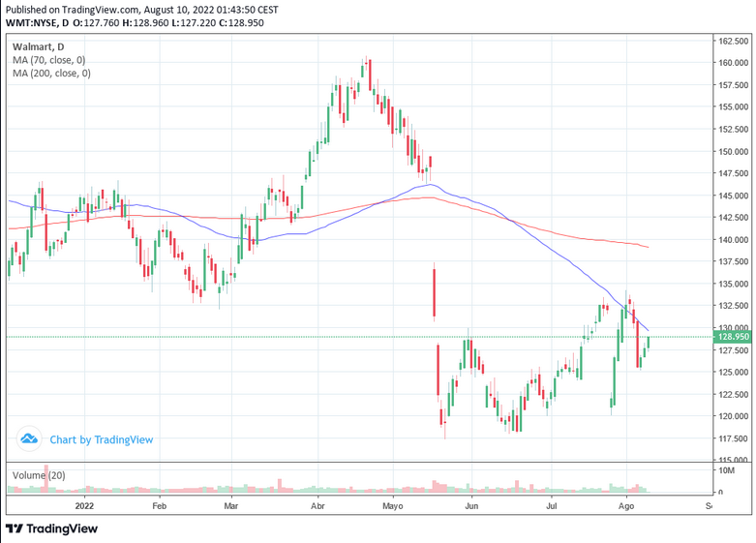Click the current price tag 128.950
The height and width of the screenshot is (543, 756).
[x=733, y=337]
